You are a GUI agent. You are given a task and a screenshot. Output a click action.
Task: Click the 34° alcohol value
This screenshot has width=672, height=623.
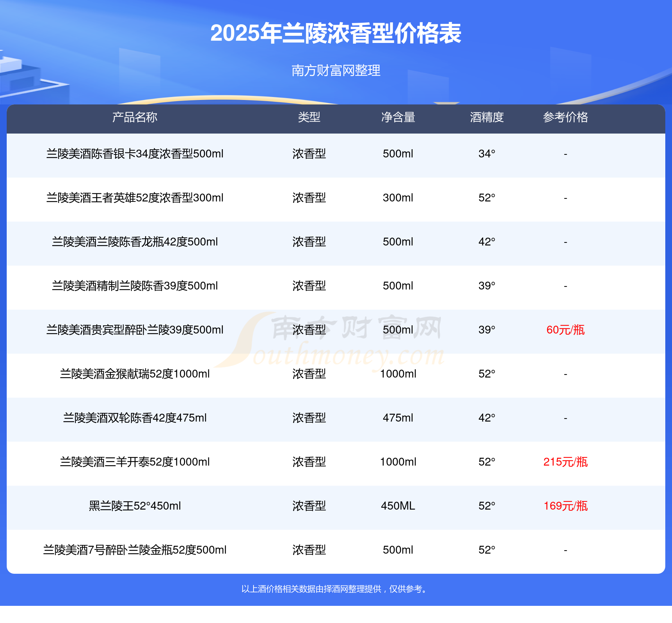tap(487, 154)
